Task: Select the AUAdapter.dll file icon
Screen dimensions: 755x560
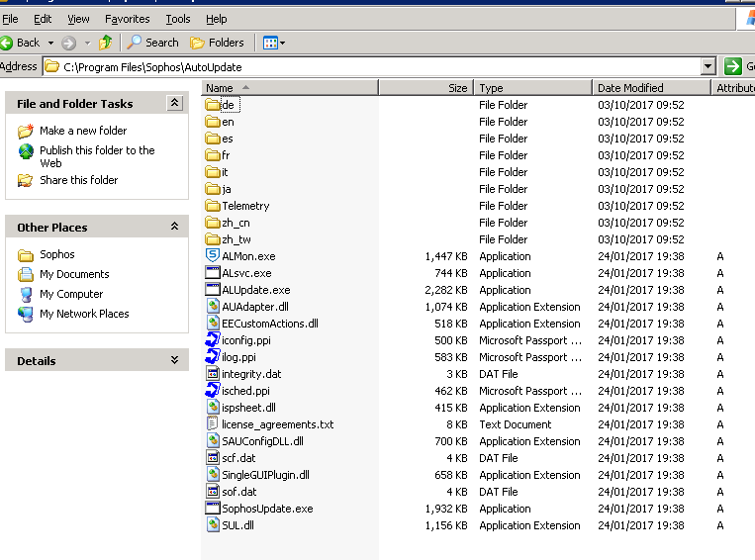Action: coord(213,306)
